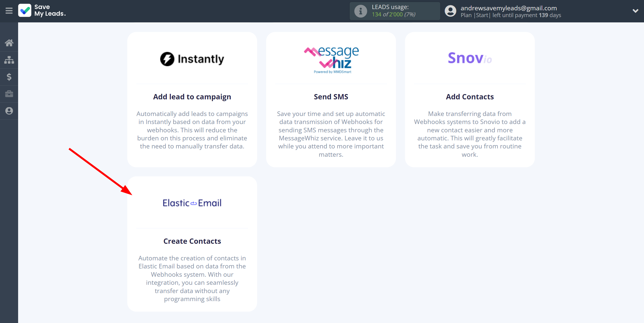The height and width of the screenshot is (323, 644).
Task: Click the sitemap/connections icon in sidebar
Action: pos(9,59)
